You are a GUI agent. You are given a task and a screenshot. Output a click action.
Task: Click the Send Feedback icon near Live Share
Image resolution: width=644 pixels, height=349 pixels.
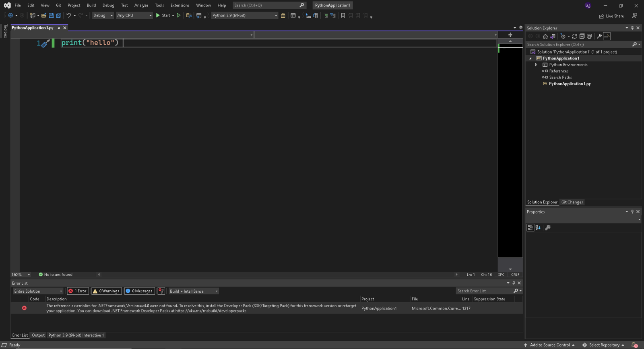point(635,16)
